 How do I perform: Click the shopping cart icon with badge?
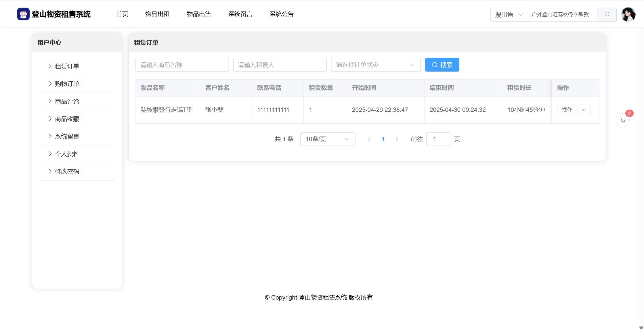pyautogui.click(x=622, y=120)
